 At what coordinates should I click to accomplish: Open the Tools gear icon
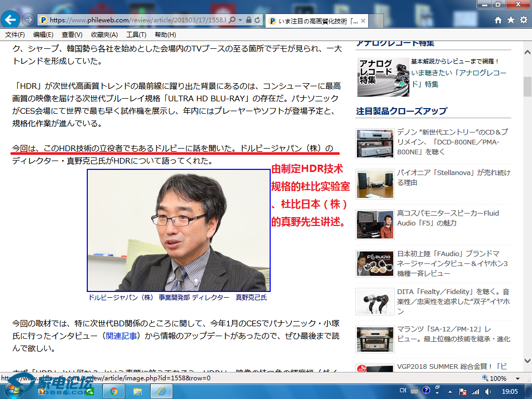[x=523, y=20]
